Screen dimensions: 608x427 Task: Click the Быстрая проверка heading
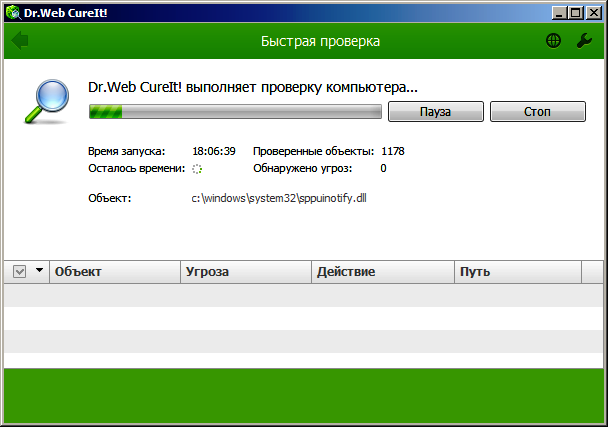click(x=320, y=41)
